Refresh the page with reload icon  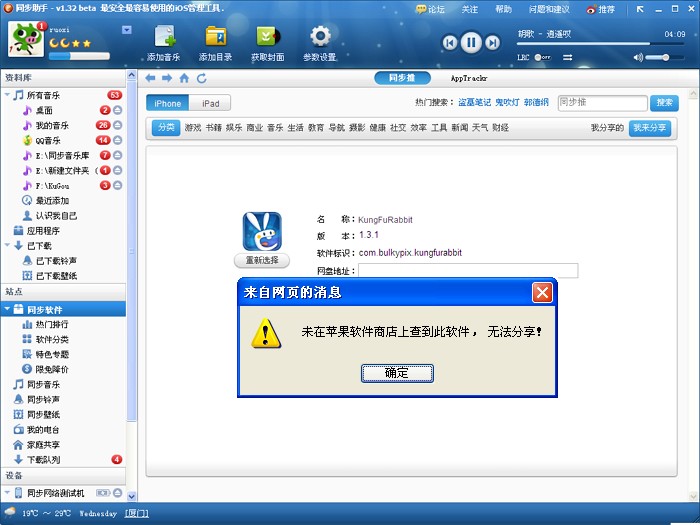[x=202, y=78]
